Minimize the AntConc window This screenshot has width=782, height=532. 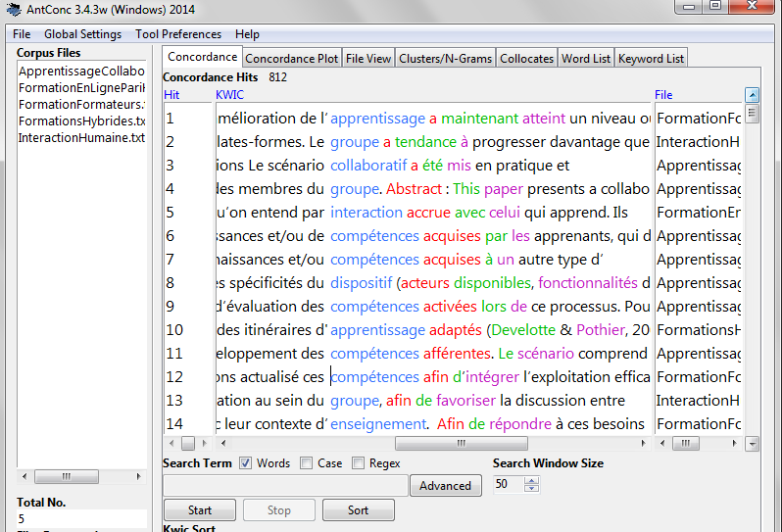tap(689, 7)
